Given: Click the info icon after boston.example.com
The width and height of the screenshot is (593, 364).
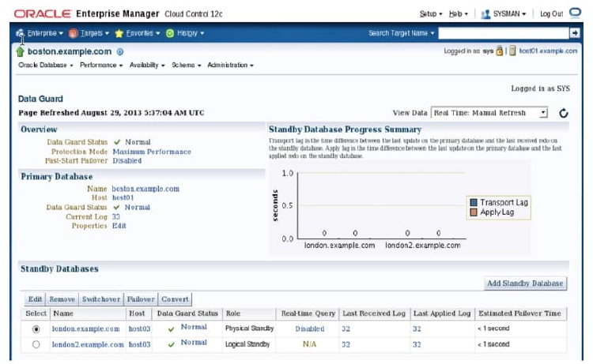Looking at the screenshot, I should click(x=120, y=52).
